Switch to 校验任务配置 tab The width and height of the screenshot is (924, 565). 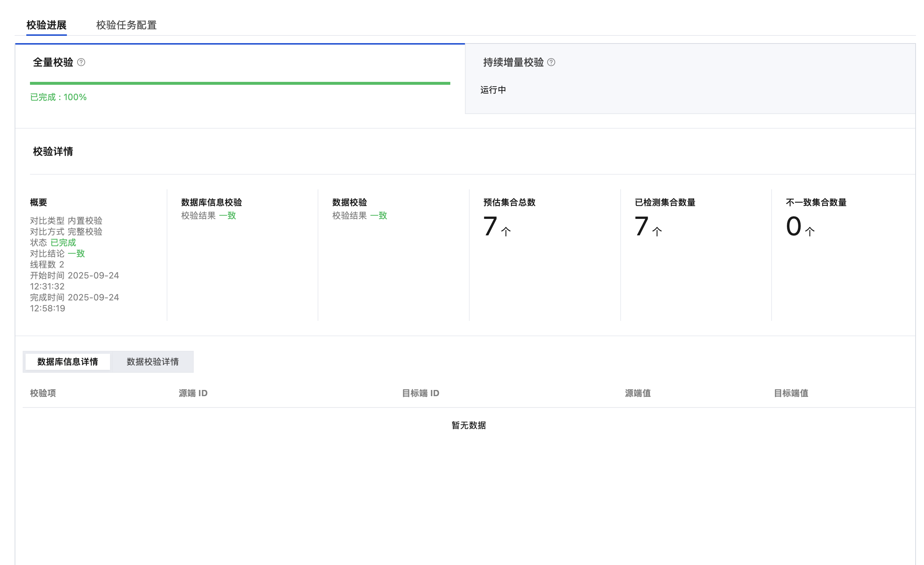[126, 25]
